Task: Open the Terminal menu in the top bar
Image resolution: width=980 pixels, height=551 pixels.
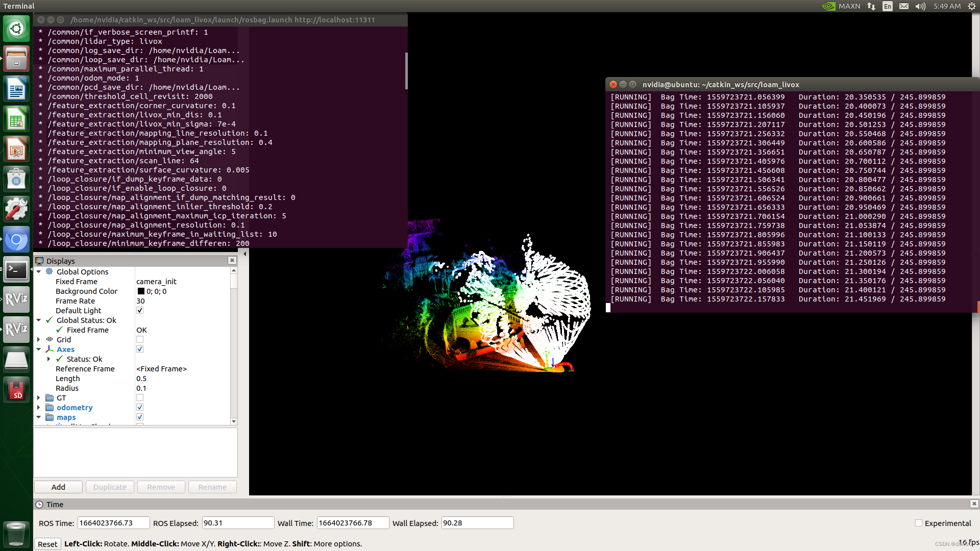Action: pyautogui.click(x=18, y=6)
